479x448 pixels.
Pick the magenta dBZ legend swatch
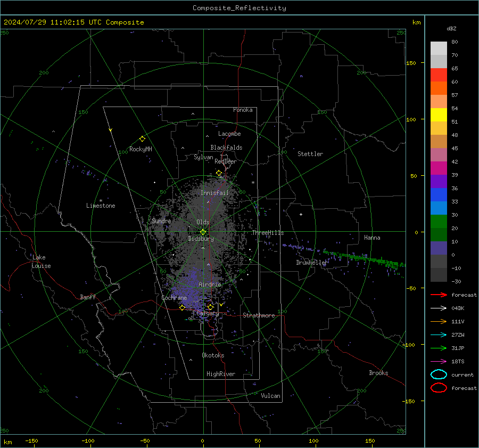coord(439,168)
